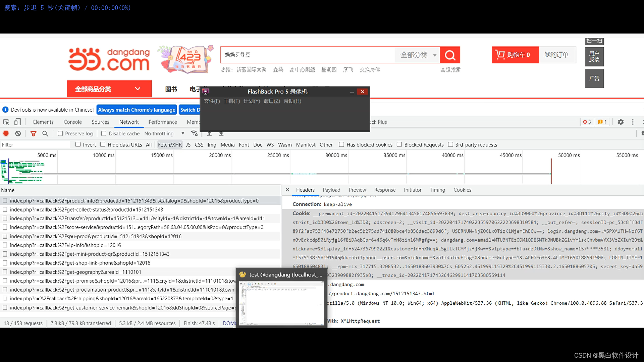Click the clear network log icon
The height and width of the screenshot is (362, 644).
(x=18, y=133)
